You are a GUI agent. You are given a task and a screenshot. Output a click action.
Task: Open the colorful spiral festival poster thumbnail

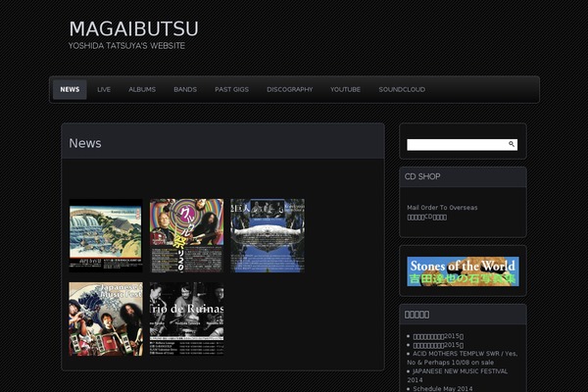(x=187, y=235)
